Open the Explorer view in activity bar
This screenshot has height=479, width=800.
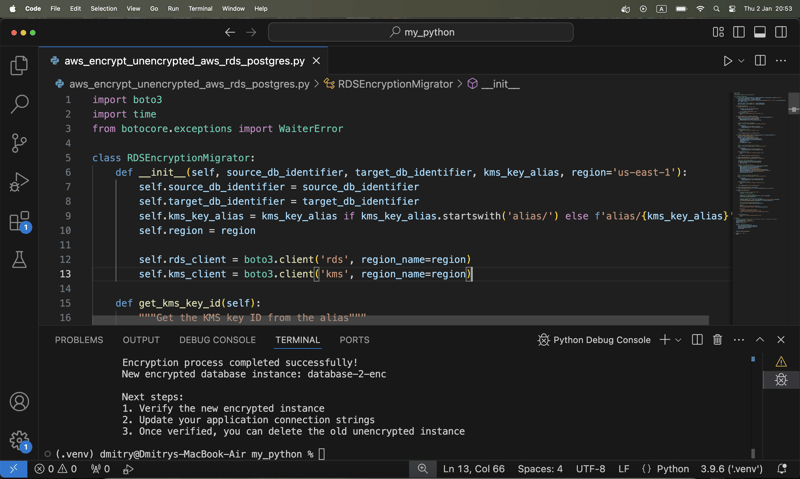point(19,66)
